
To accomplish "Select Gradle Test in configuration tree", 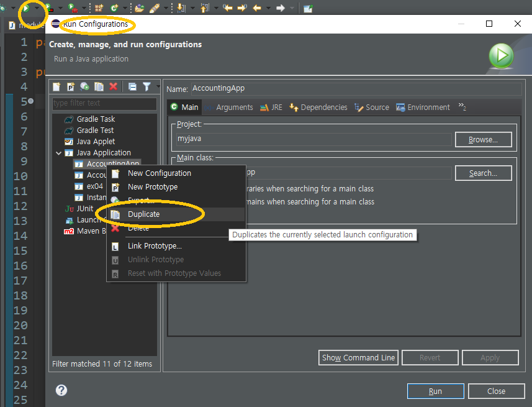I will [x=95, y=130].
